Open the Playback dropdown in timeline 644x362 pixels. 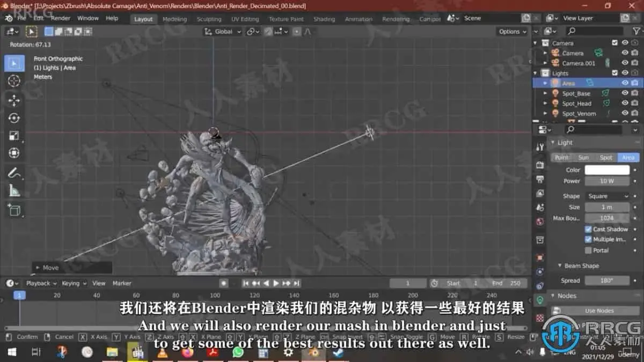(41, 283)
